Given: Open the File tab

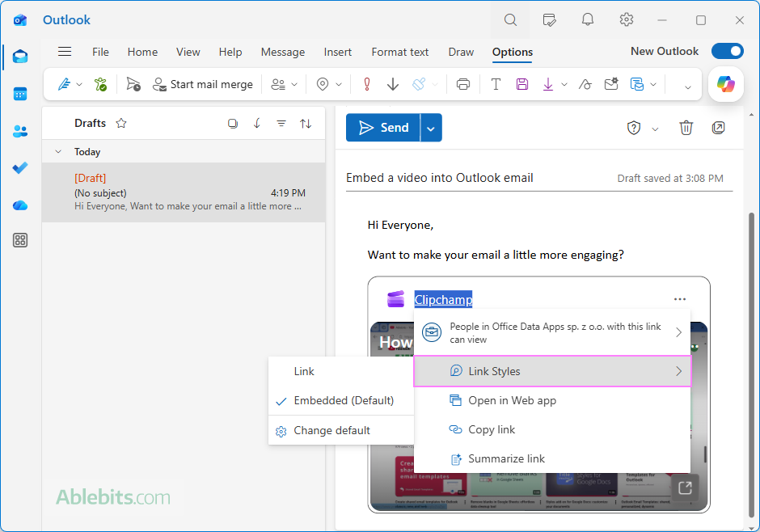Looking at the screenshot, I should (x=100, y=52).
